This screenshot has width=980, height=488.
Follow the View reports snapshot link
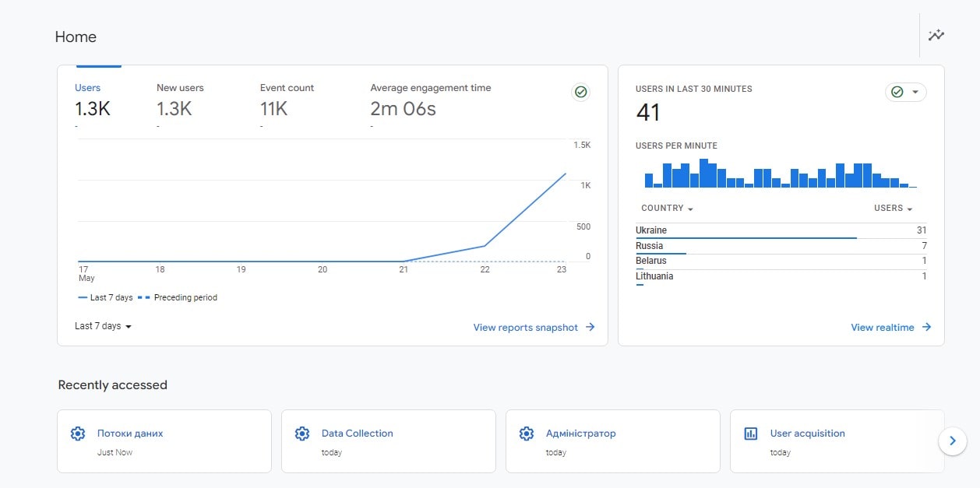pyautogui.click(x=534, y=328)
